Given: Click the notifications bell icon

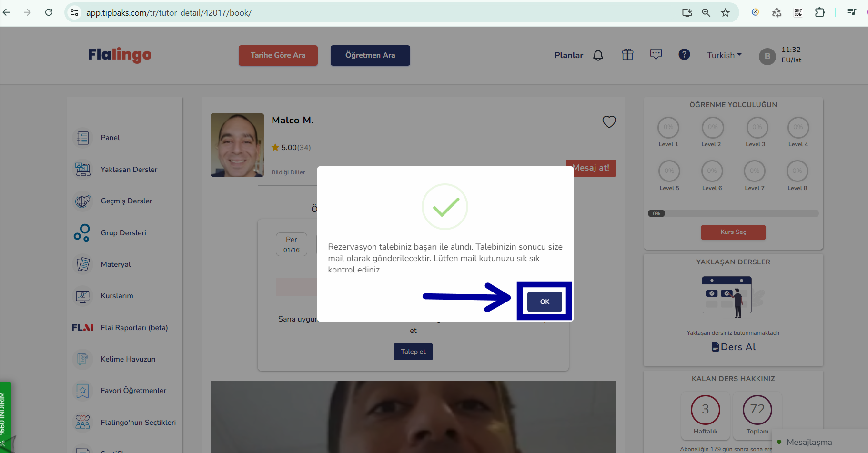Looking at the screenshot, I should 598,55.
